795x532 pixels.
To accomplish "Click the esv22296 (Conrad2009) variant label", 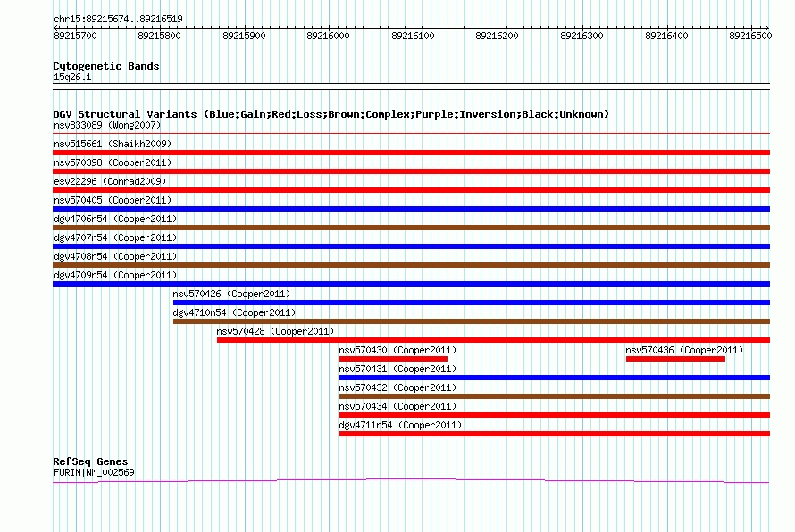I will coord(110,181).
